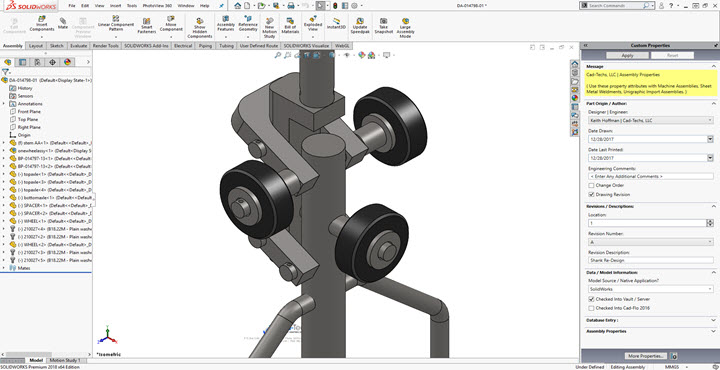Viewport: 720px width, 370px height.
Task: Start a New Motion Study
Action: 270,27
